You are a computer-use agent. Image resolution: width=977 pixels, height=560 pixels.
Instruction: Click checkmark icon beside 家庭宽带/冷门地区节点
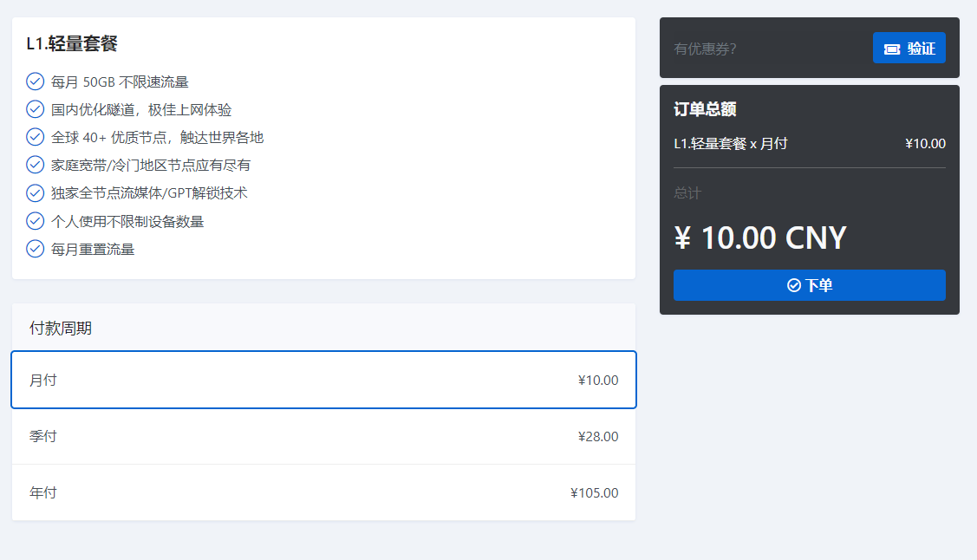tap(35, 165)
